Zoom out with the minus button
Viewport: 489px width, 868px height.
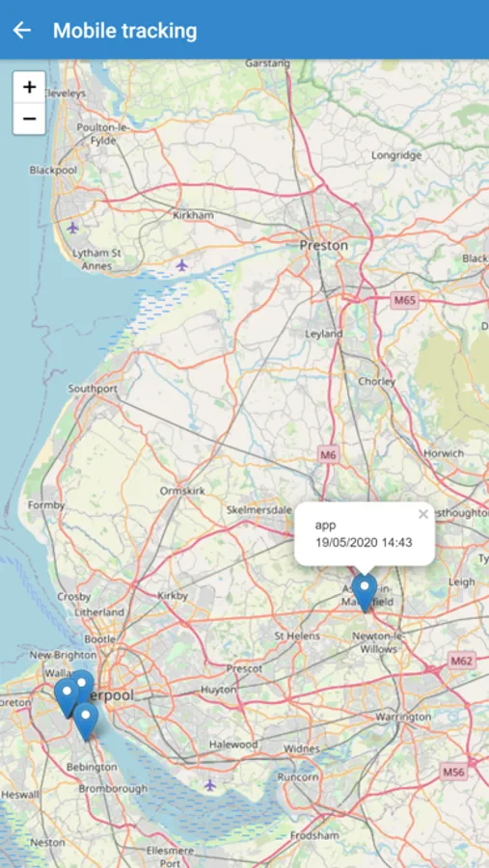(x=29, y=119)
